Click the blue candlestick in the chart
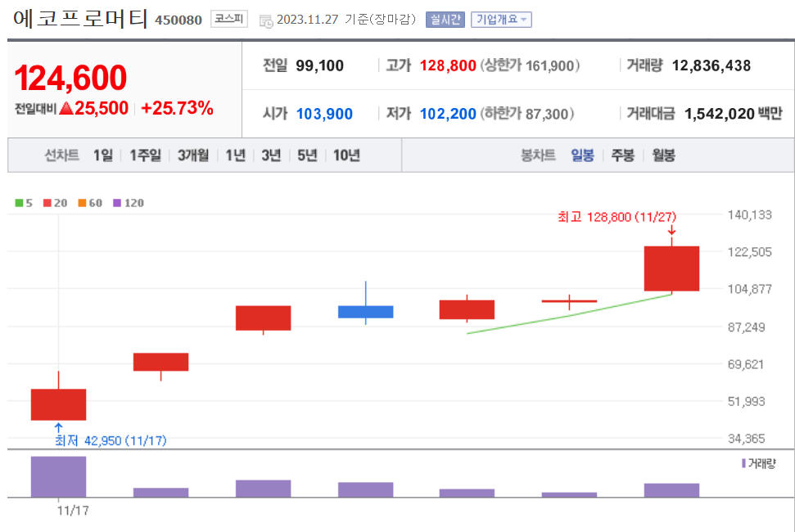This screenshot has height=532, width=795. click(365, 312)
